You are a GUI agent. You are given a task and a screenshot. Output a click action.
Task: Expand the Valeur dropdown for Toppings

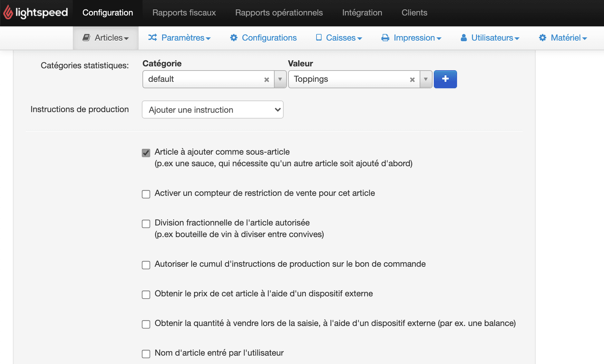pyautogui.click(x=426, y=79)
